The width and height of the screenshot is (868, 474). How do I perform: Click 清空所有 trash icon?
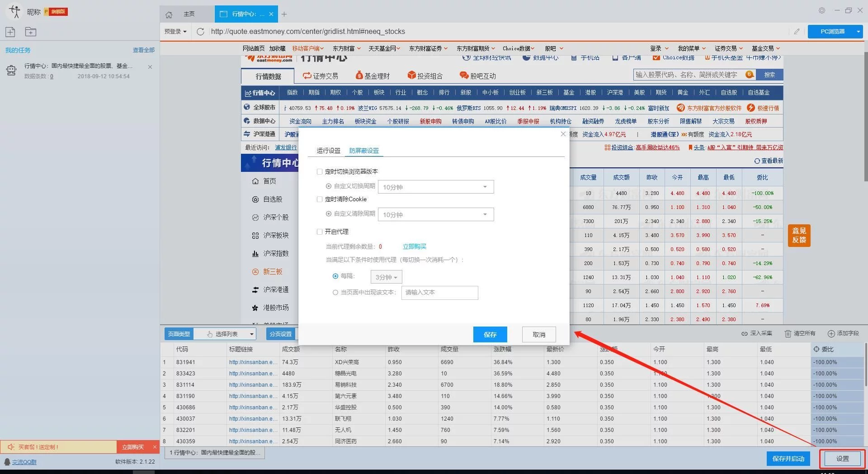pos(788,333)
